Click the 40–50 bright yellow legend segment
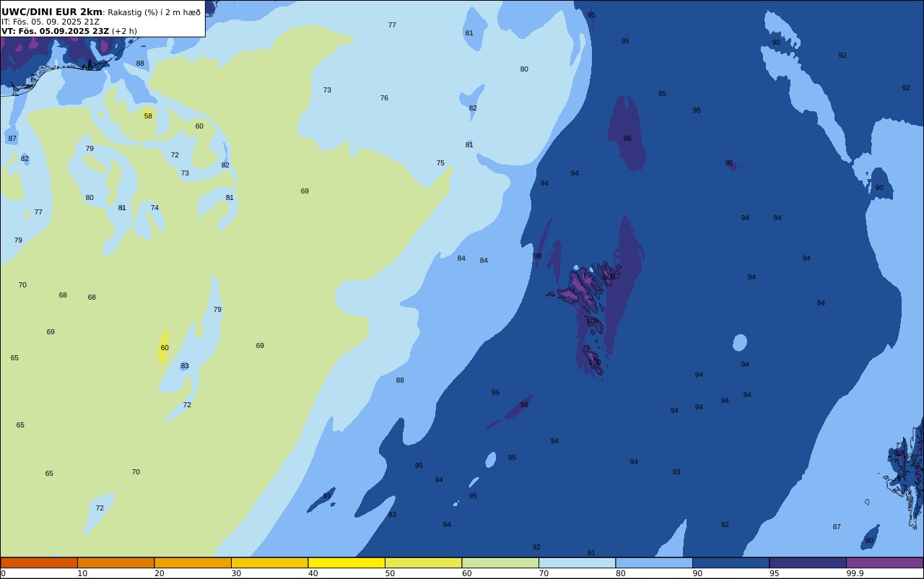This screenshot has height=579, width=924. tap(346, 562)
